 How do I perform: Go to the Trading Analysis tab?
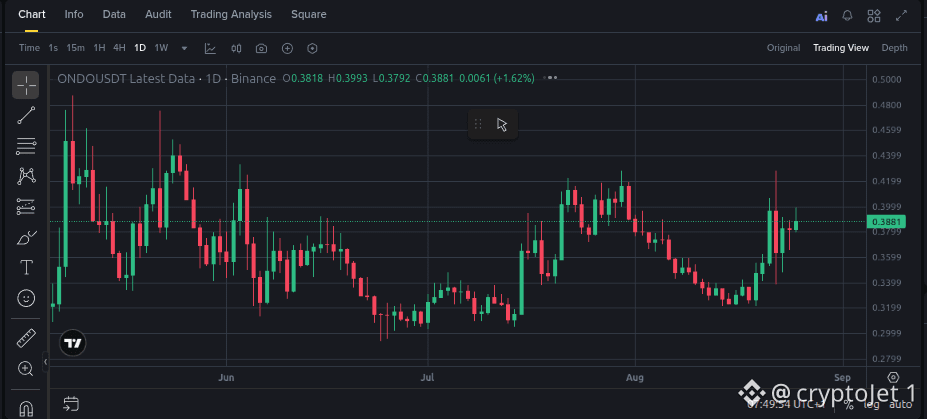tap(231, 14)
